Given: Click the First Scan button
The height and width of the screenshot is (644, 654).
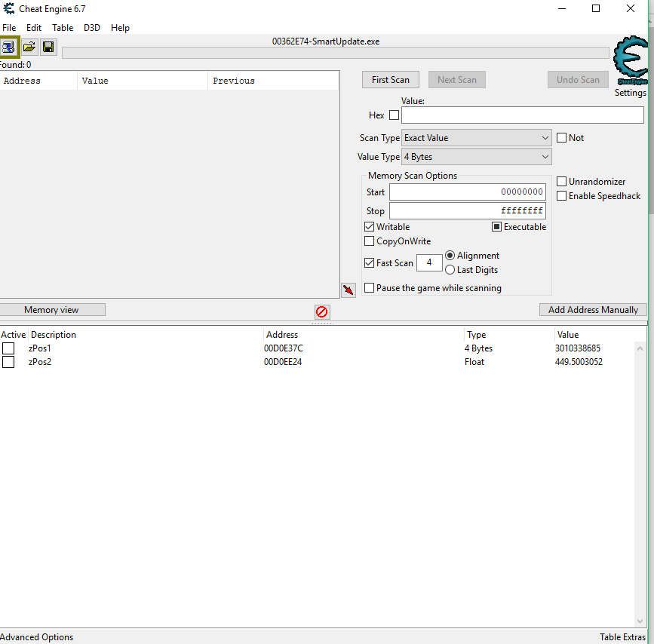Looking at the screenshot, I should [391, 80].
